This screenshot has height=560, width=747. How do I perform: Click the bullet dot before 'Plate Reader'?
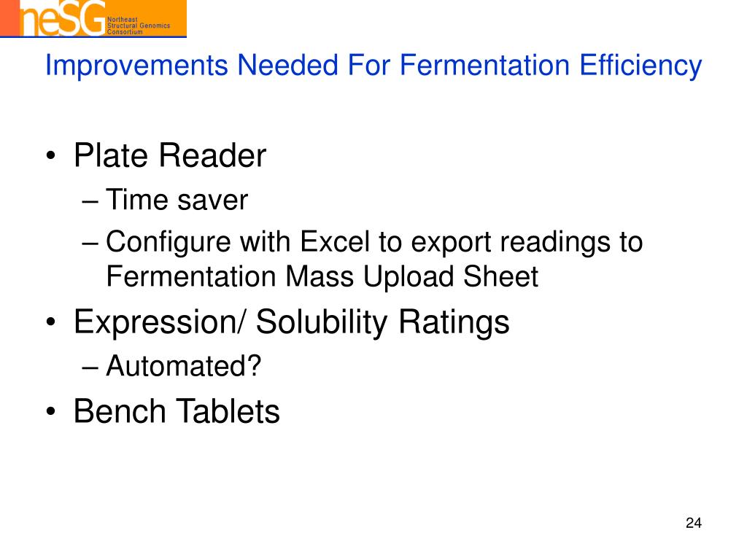point(51,157)
